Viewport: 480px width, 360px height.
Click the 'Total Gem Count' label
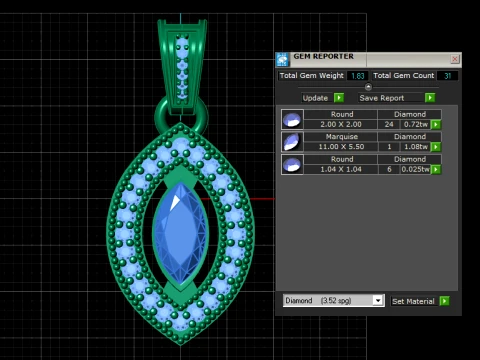coord(404,76)
